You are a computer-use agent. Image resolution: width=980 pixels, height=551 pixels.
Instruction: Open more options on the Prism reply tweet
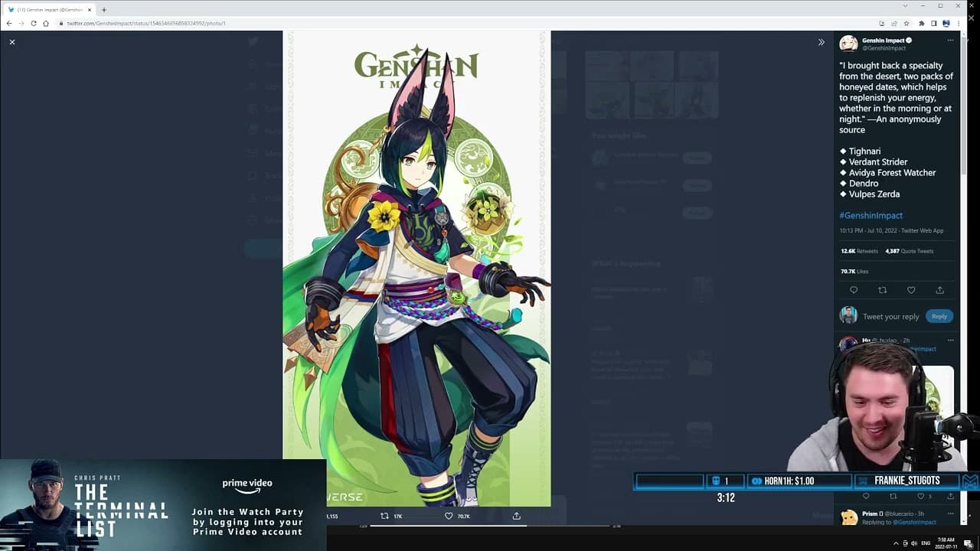tap(950, 514)
